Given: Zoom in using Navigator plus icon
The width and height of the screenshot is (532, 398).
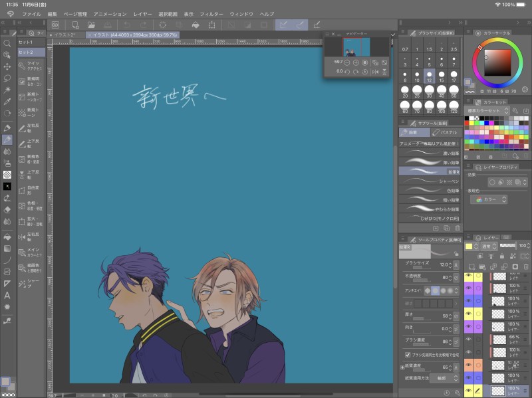Looking at the screenshot, I should (x=356, y=62).
